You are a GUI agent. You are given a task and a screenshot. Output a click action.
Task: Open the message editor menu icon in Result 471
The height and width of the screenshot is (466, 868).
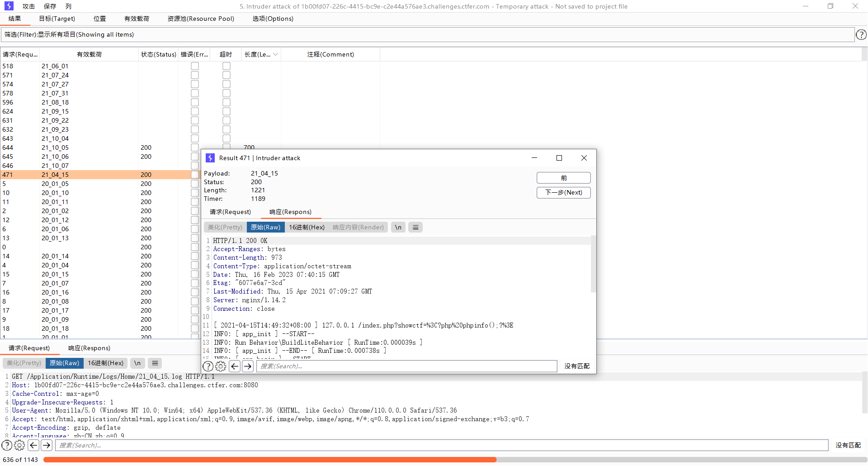[x=415, y=227]
